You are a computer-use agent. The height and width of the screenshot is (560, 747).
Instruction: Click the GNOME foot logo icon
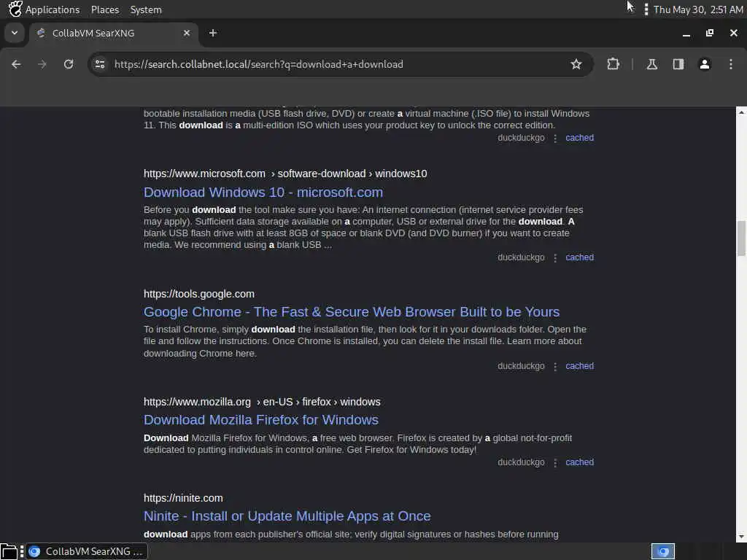pyautogui.click(x=15, y=9)
